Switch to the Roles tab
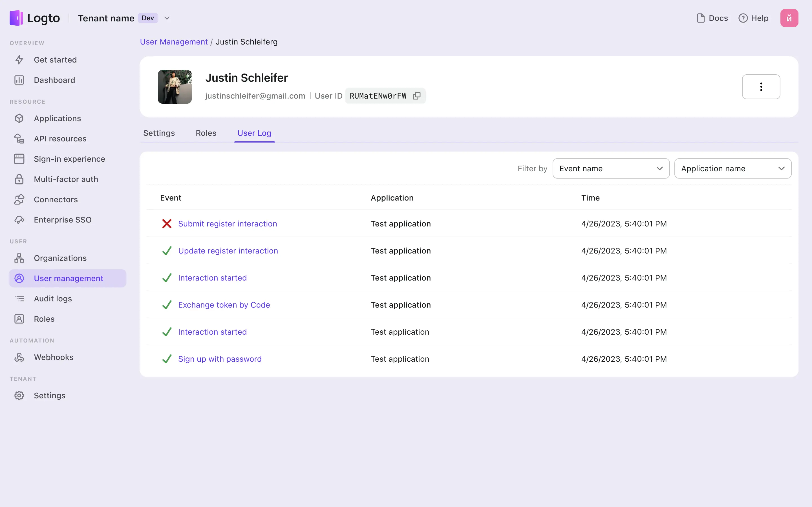 coord(206,133)
